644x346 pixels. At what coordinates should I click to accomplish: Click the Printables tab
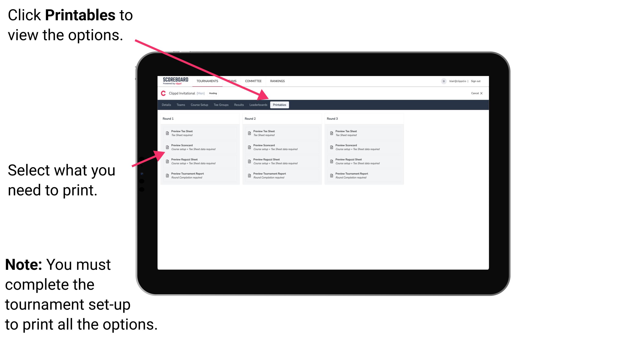pyautogui.click(x=280, y=105)
